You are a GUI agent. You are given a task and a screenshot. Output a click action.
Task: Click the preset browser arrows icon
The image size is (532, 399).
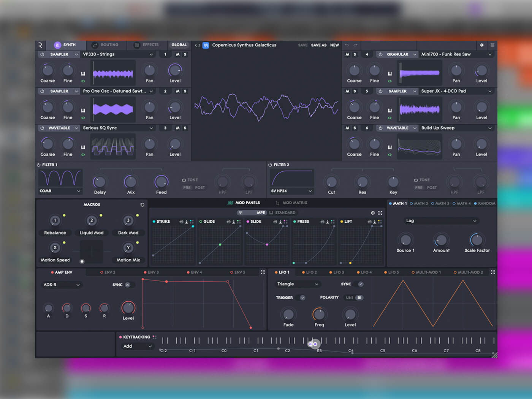click(198, 45)
